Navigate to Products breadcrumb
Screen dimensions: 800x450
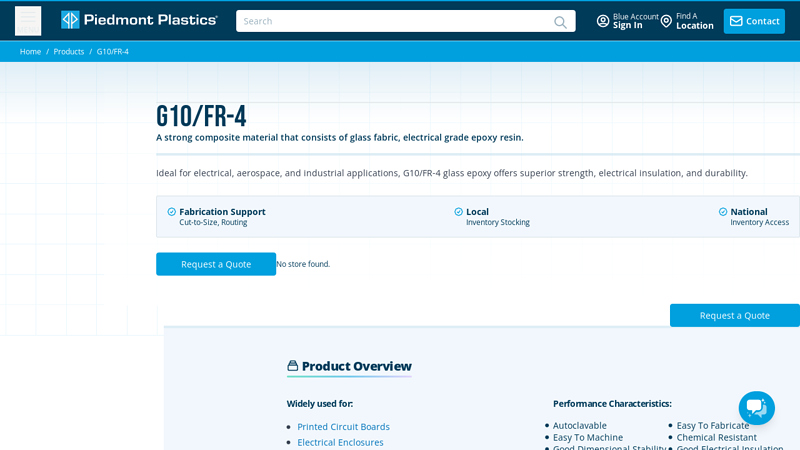[x=69, y=52]
